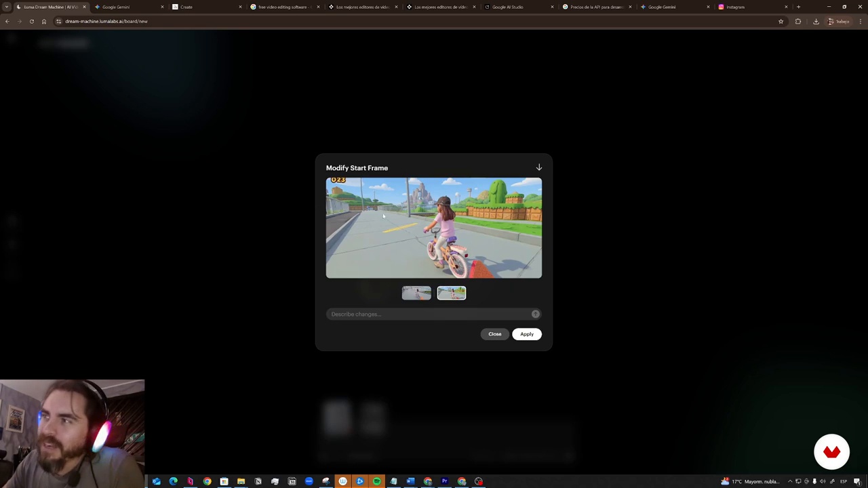The width and height of the screenshot is (868, 488).
Task: Switch to the Luma Dream Machine tab
Action: pos(50,7)
